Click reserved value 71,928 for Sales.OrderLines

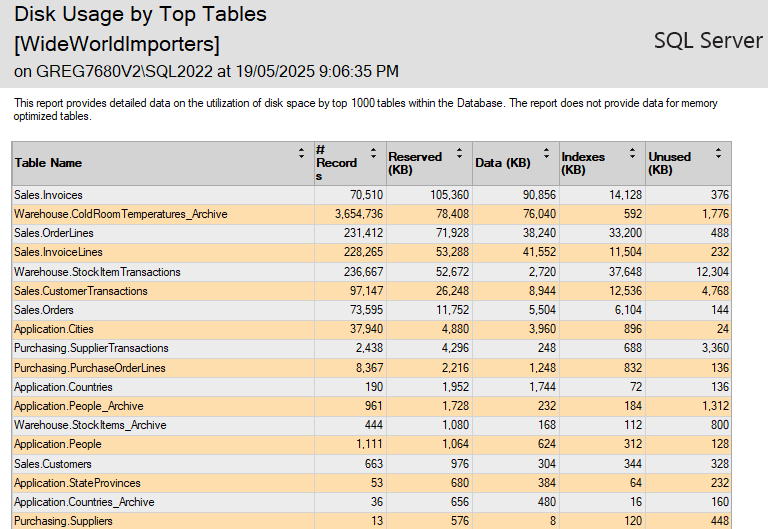(453, 233)
